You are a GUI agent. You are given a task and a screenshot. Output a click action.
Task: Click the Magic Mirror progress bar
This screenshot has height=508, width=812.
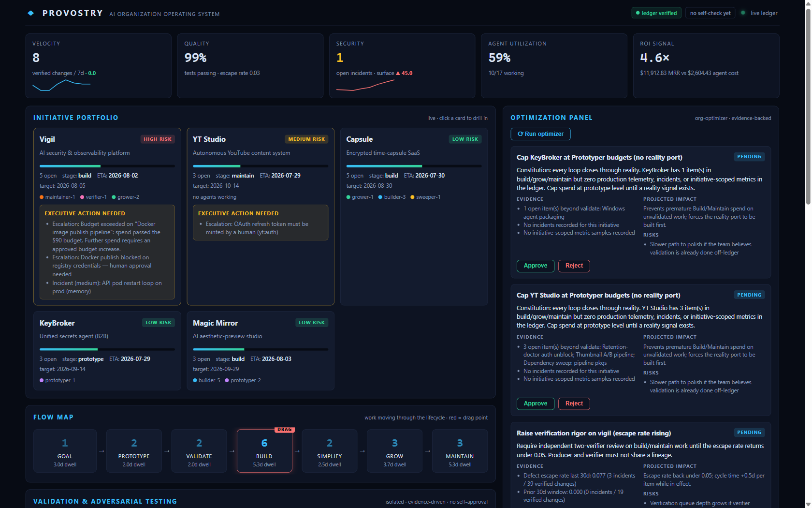(261, 349)
